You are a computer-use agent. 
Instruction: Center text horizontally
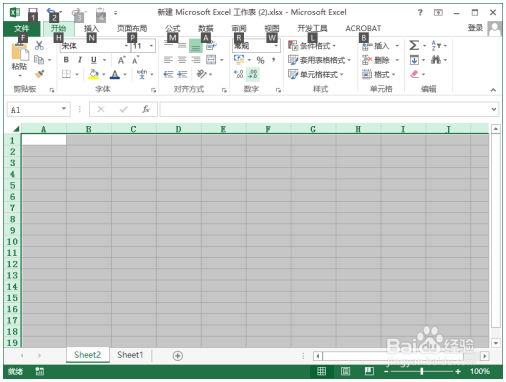pos(182,60)
